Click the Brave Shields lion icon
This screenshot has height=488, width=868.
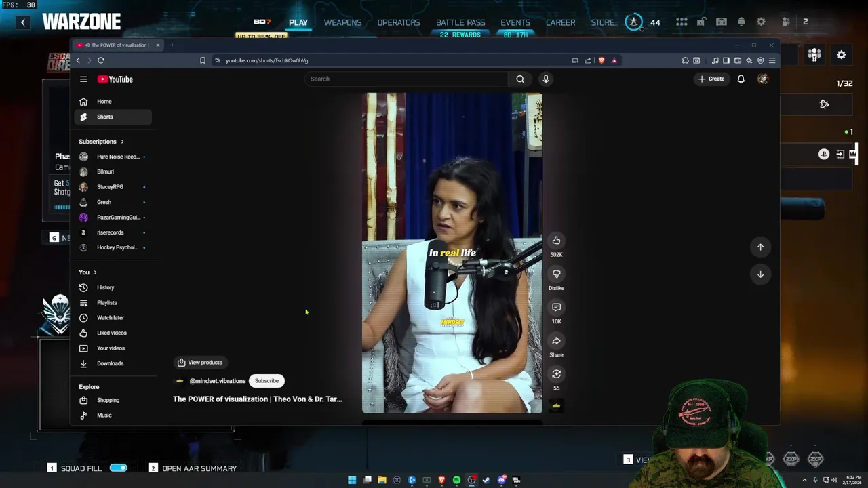(x=601, y=60)
